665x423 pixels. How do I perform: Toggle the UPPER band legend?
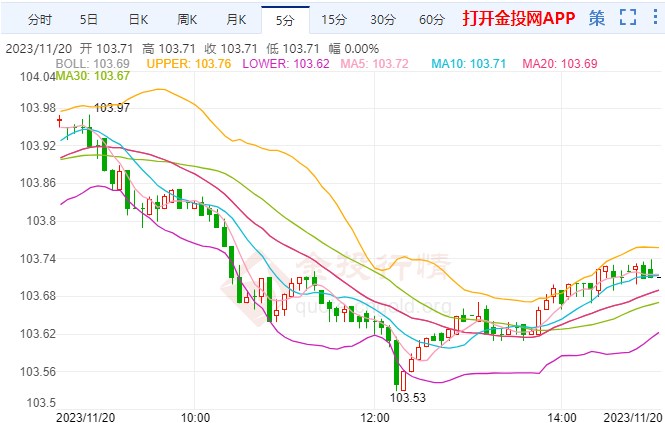[188, 63]
